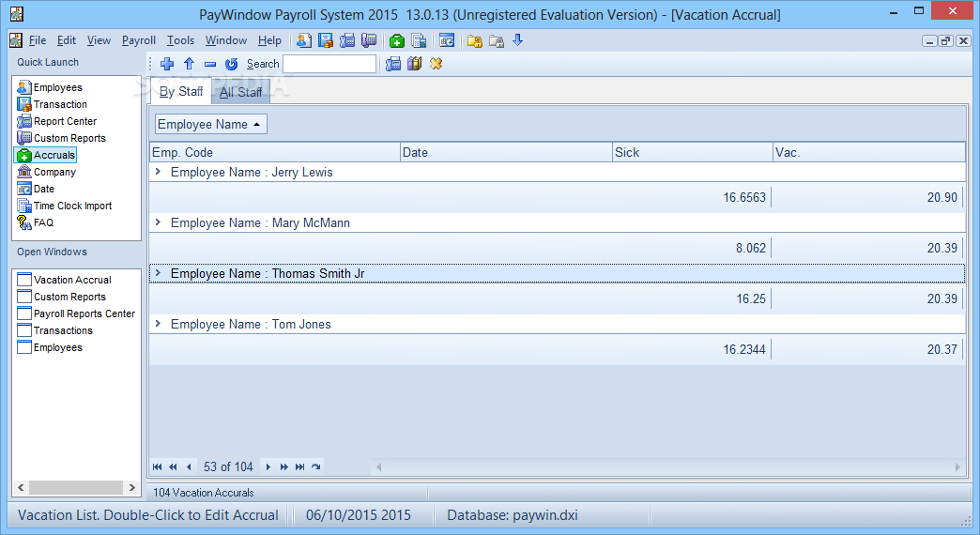This screenshot has height=535, width=980.
Task: Click the locked gray folder toolbar icon
Action: coord(497,41)
